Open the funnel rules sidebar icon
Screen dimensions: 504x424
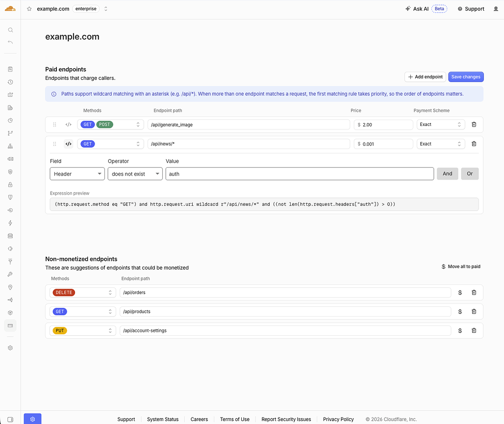10,261
